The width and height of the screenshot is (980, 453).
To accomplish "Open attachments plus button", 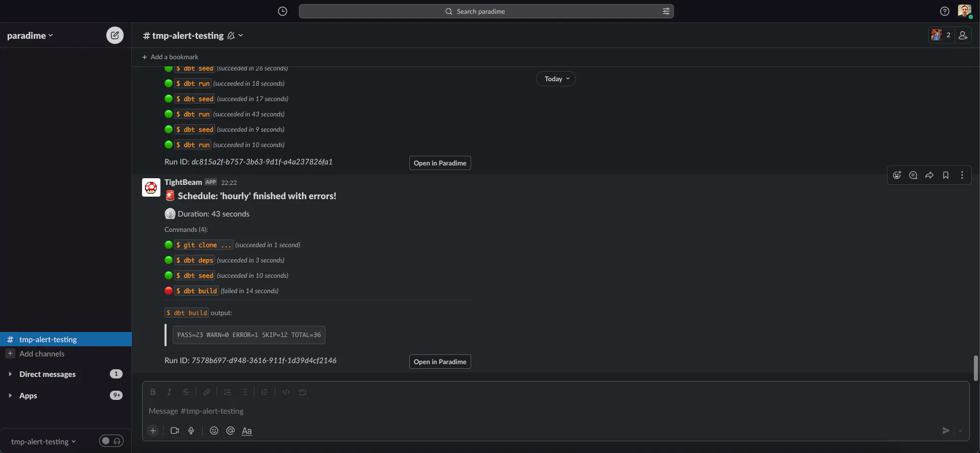I will click(153, 431).
